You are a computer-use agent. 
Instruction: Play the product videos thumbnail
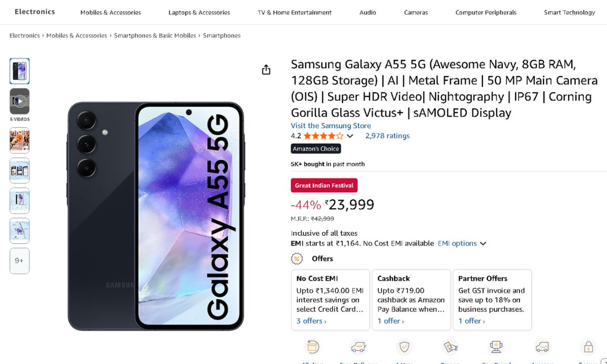[x=20, y=101]
